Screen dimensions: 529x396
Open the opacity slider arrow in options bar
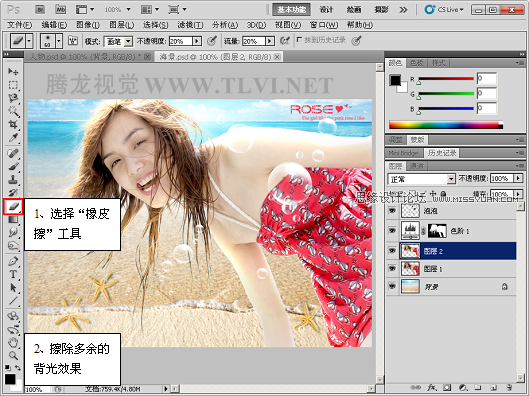[x=197, y=41]
